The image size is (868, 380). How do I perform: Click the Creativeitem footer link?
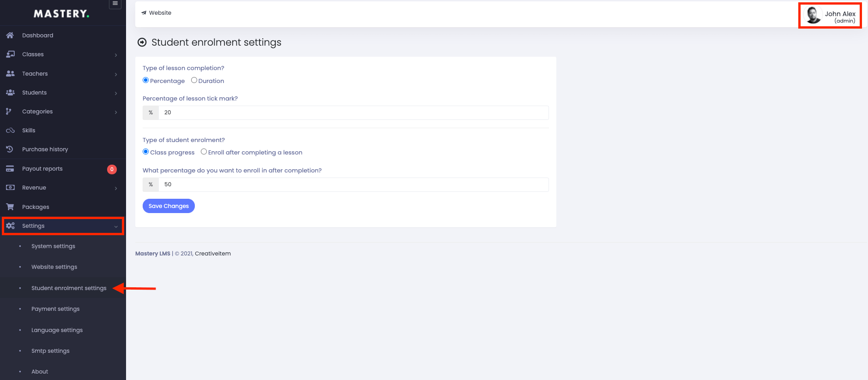tap(213, 254)
